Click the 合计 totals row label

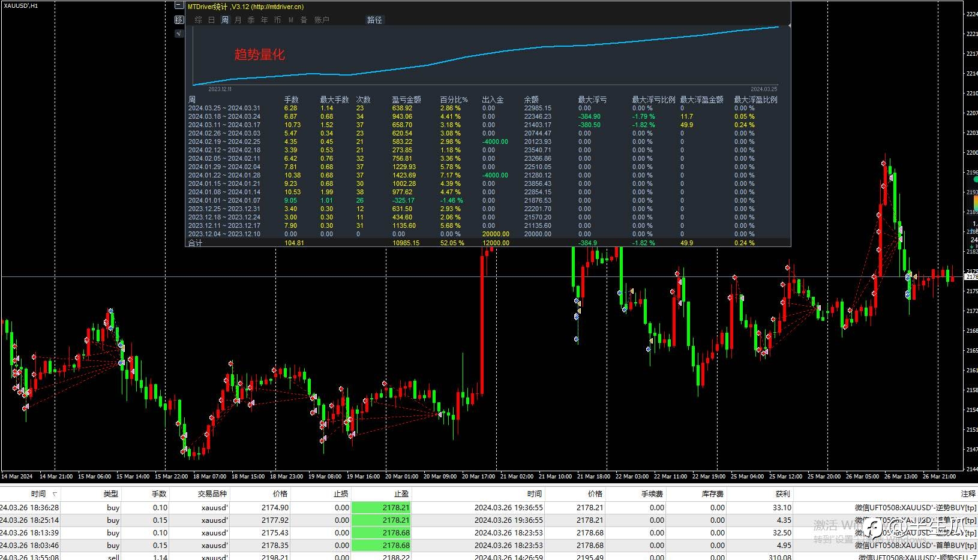click(195, 243)
